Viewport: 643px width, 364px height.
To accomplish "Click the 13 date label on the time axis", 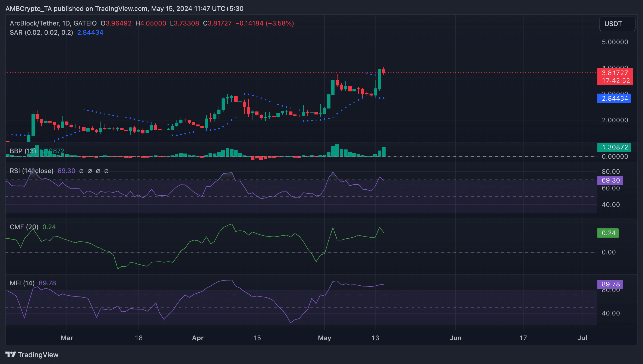I will tap(375, 338).
